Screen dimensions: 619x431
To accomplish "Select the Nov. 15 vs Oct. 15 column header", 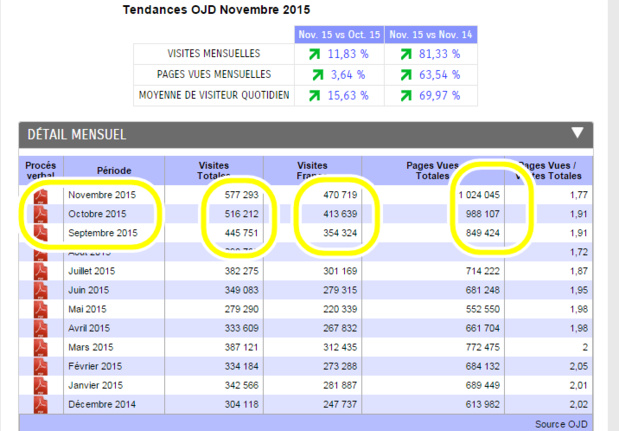I will coord(337,35).
